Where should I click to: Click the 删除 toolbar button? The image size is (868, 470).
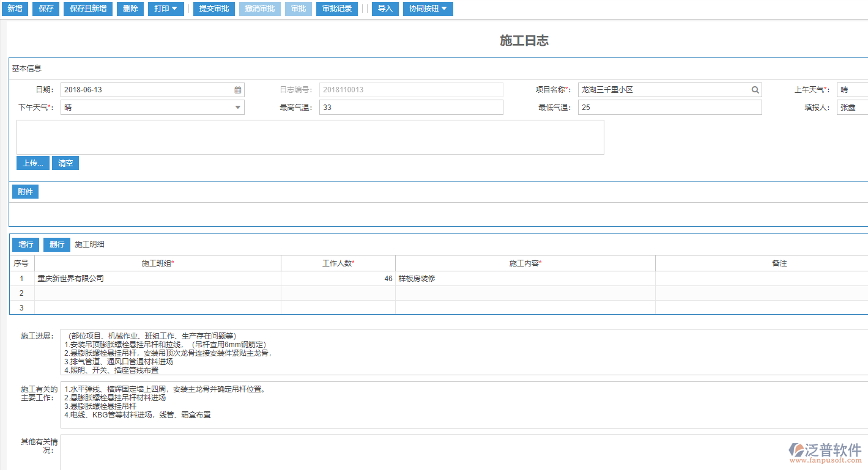pyautogui.click(x=130, y=9)
